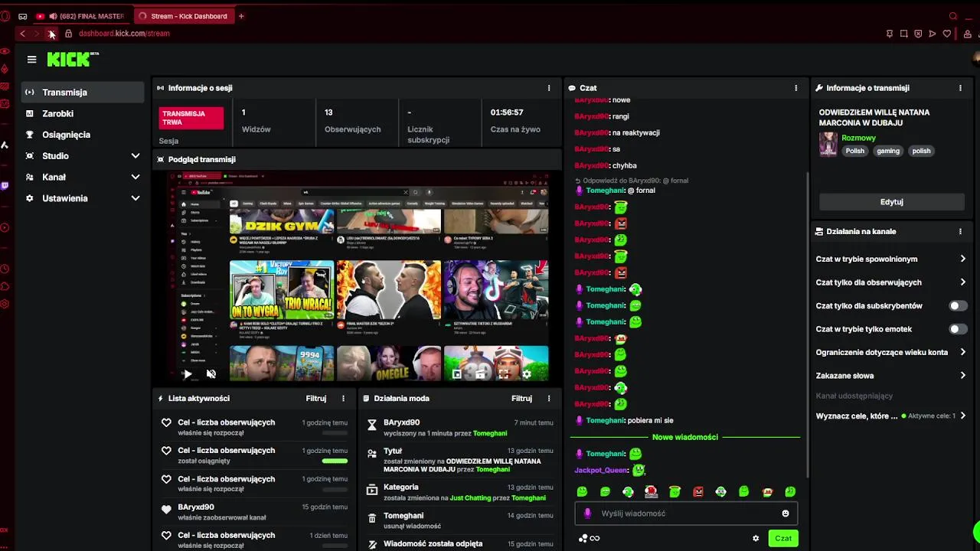Play the stream preview
The height and width of the screenshot is (551, 980).
[x=187, y=374]
